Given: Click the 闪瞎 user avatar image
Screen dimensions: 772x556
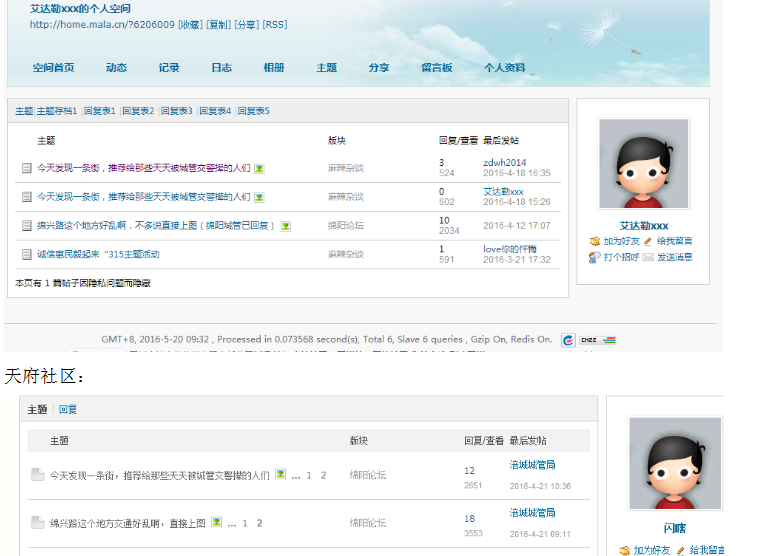Looking at the screenshot, I should pos(675,467).
